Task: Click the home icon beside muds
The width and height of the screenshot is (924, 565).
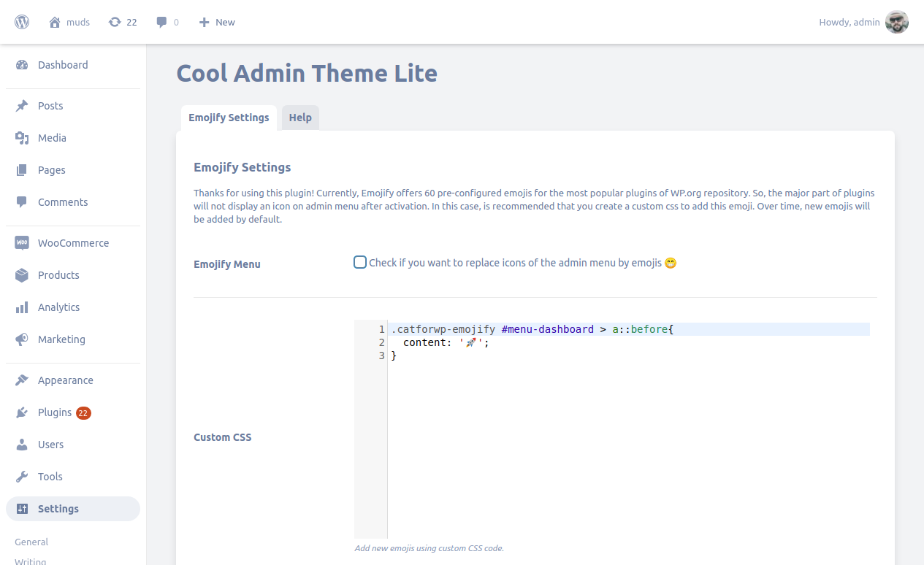Action: 55,22
